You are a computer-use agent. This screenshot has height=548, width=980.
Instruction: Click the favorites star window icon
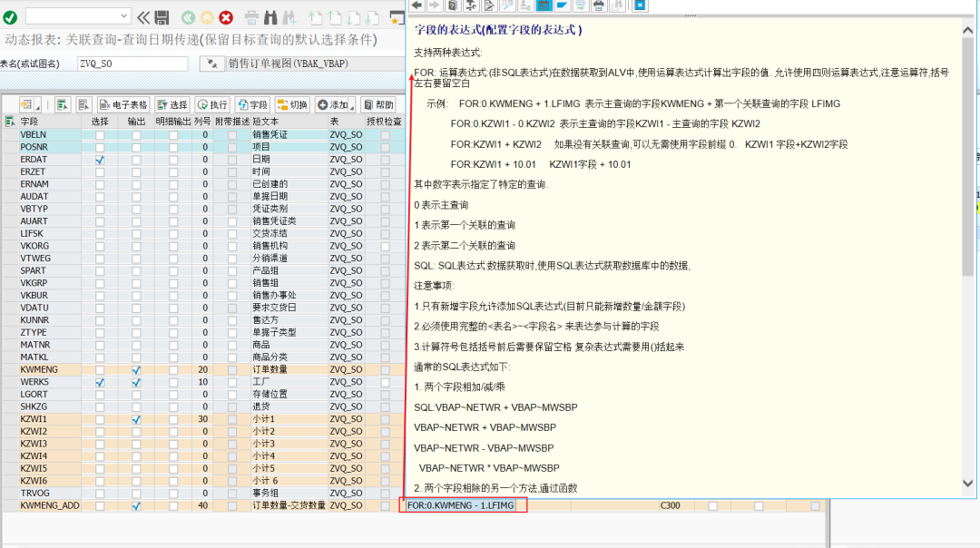coord(397,18)
